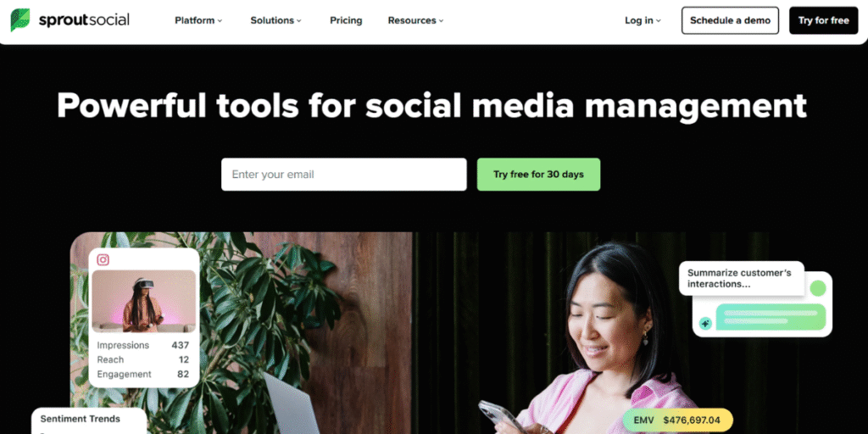Click the Instagram icon on post card

[103, 259]
